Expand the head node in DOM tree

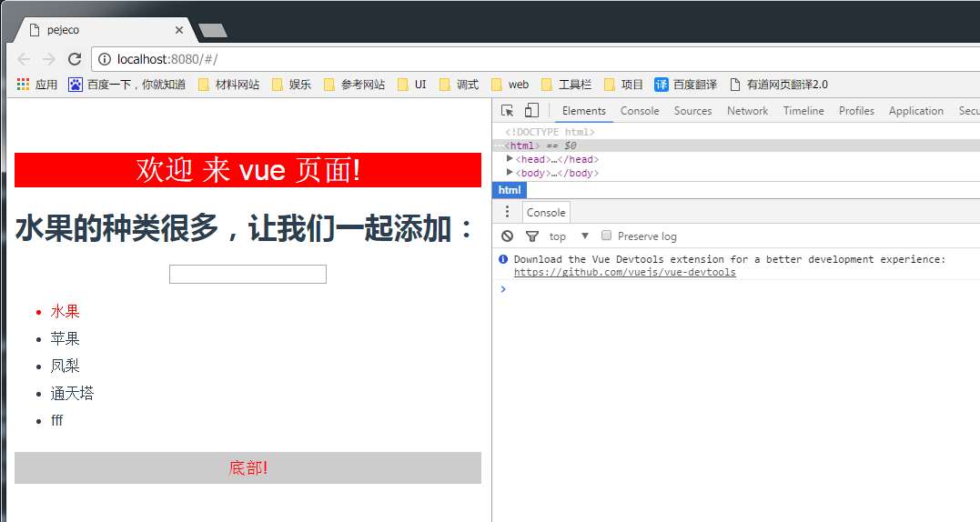pyautogui.click(x=510, y=158)
